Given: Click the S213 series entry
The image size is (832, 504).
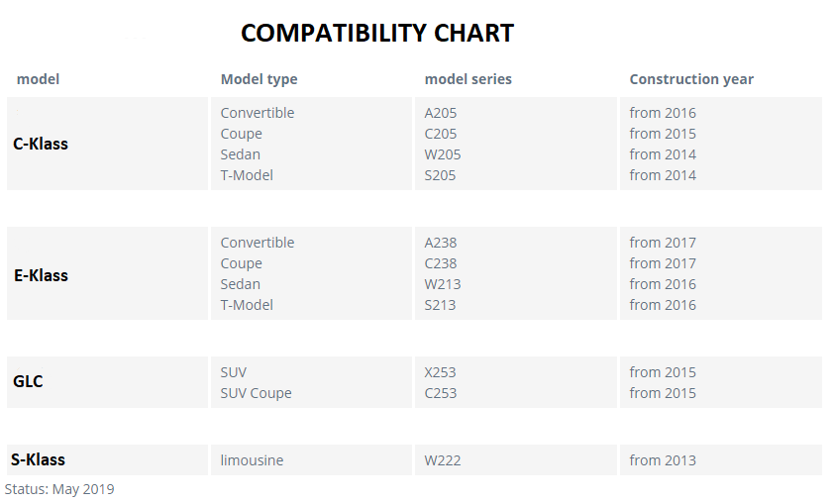Looking at the screenshot, I should point(440,305).
